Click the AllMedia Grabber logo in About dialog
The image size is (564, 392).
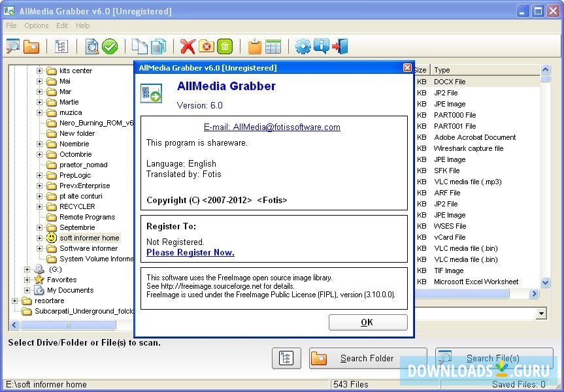(x=151, y=93)
